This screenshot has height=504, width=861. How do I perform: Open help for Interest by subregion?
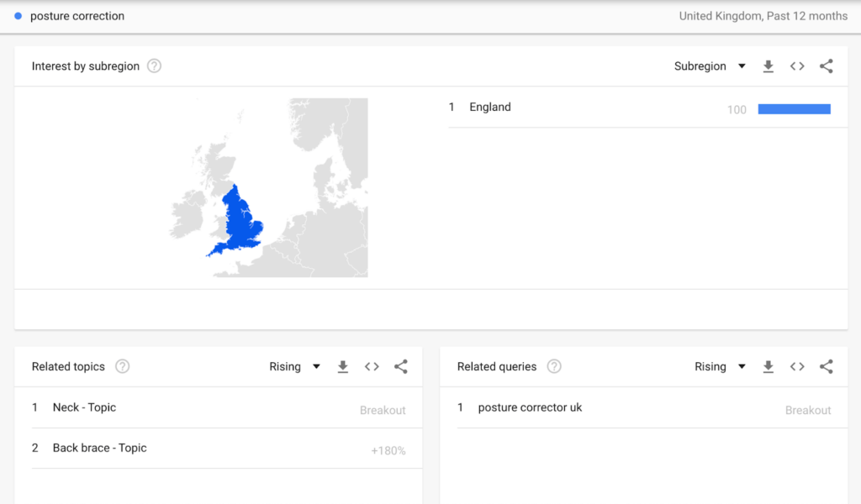click(155, 66)
